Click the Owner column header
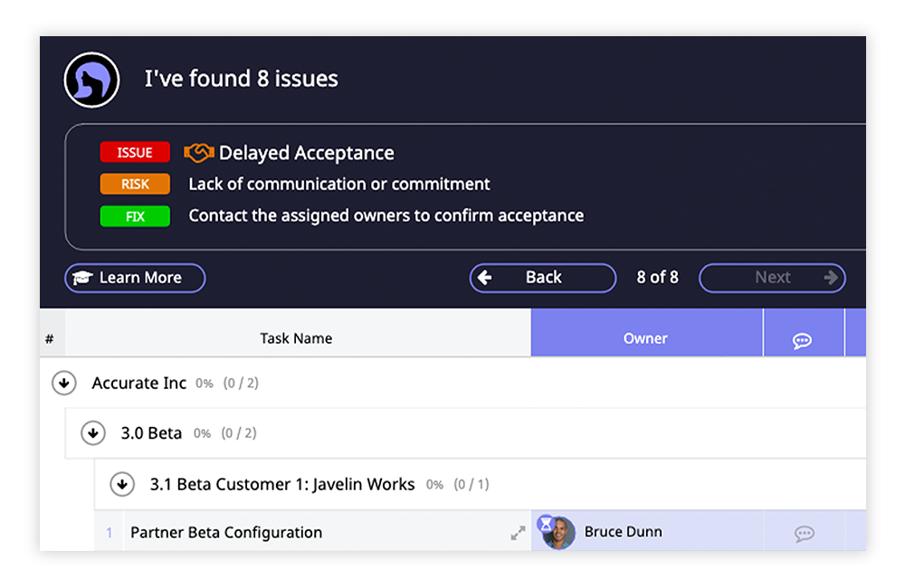Viewport: 905px width, 588px height. 645,338
